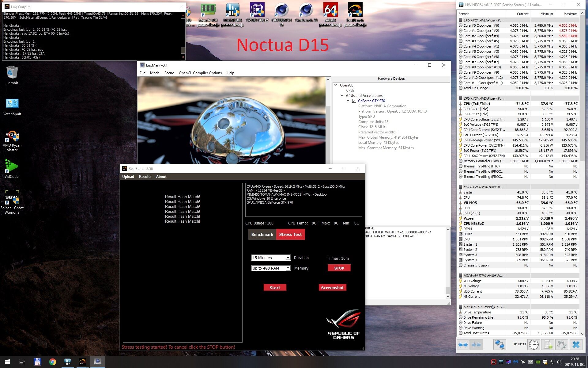Click the Malwarebytes tray icon
The height and width of the screenshot is (368, 588).
click(516, 362)
